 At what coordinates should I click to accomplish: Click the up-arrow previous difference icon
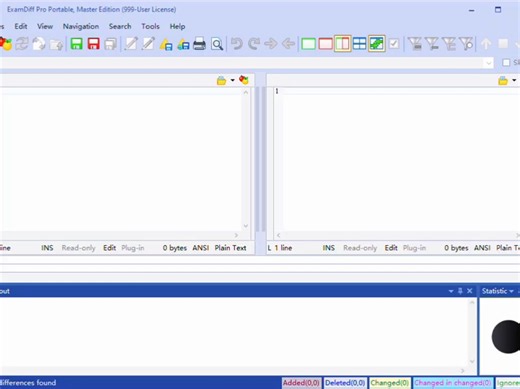coord(486,44)
